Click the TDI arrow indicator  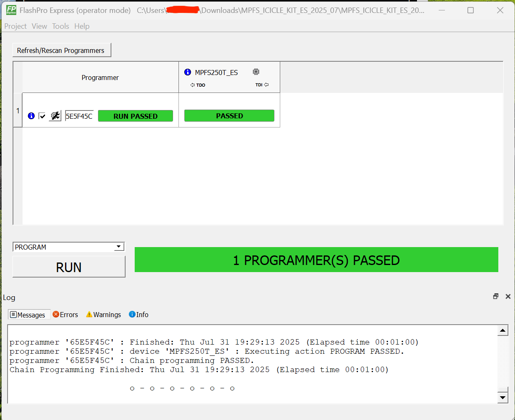click(x=262, y=85)
